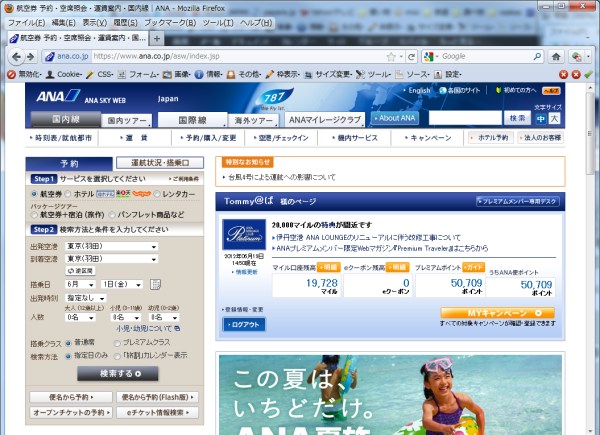Open the 出発時刻 dropdown showing 指定なし

click(86, 298)
